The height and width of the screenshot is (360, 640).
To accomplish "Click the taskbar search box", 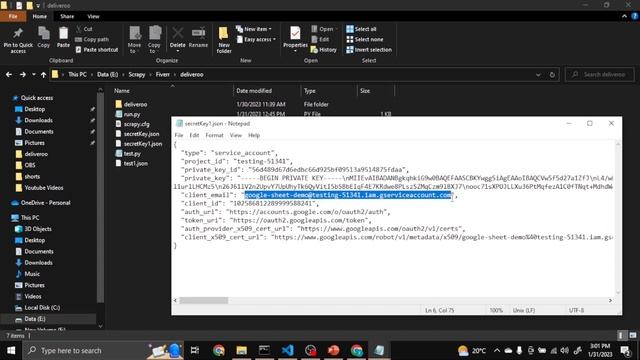I will 103,350.
